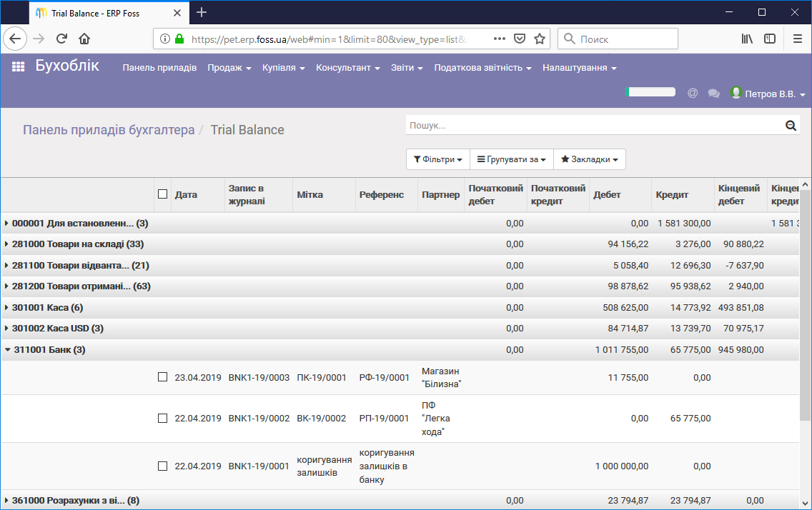Go back with browser back arrow
812x510 pixels.
(15, 39)
